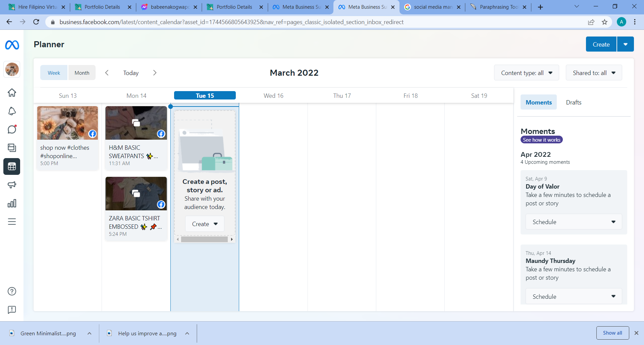The width and height of the screenshot is (644, 345).
Task: Select the Tue 15 day header
Action: coord(205,95)
